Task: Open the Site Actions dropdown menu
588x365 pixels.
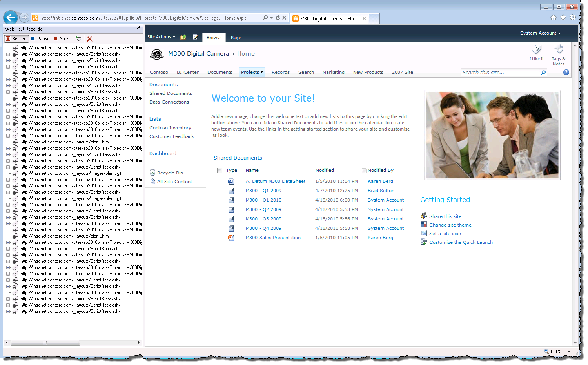Action: click(x=161, y=37)
